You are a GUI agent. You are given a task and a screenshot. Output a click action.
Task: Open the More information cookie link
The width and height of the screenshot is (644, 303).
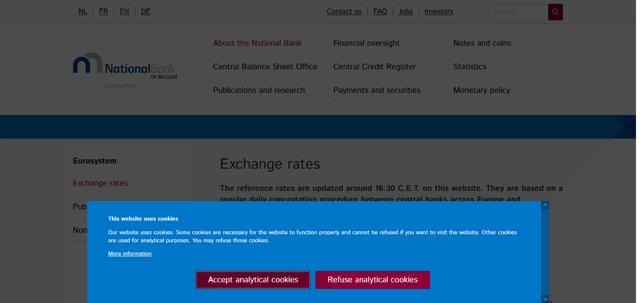point(130,254)
